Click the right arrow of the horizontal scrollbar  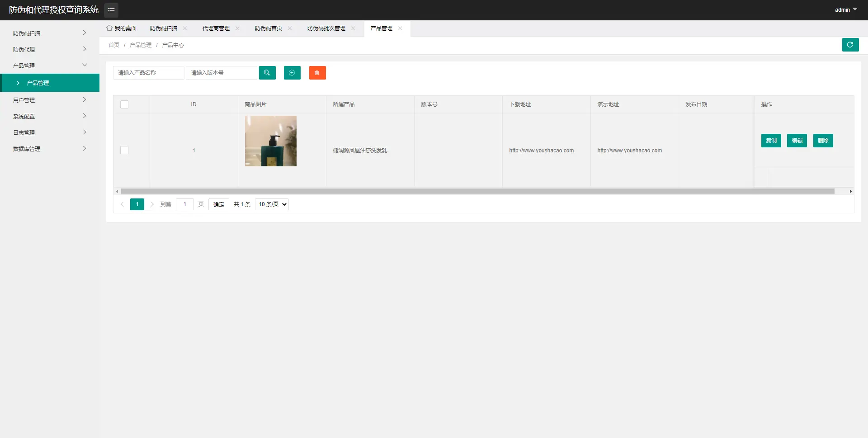point(850,192)
